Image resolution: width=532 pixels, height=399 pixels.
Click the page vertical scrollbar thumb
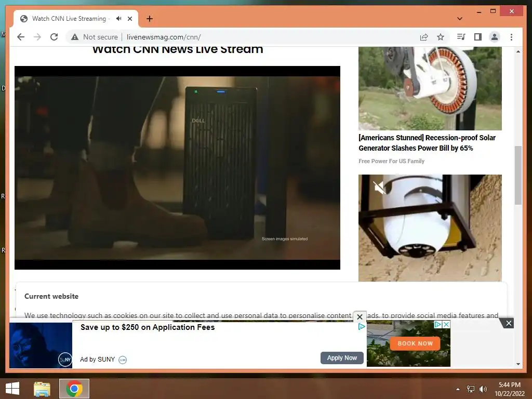click(518, 175)
